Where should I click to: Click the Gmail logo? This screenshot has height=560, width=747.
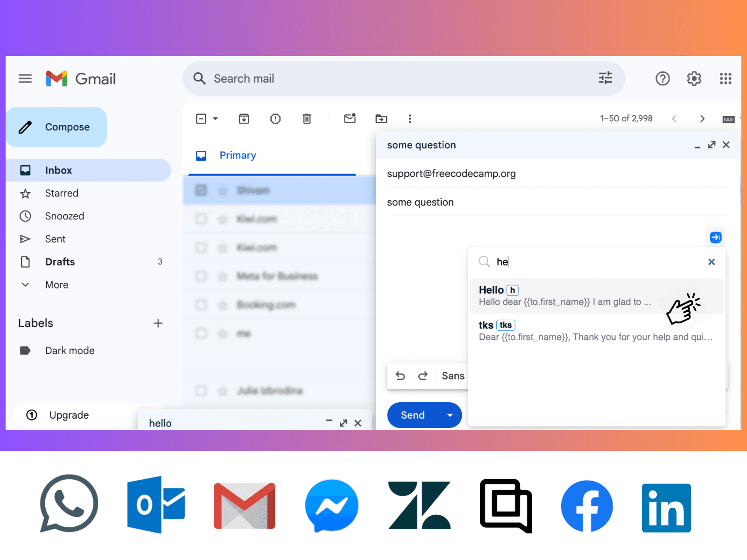click(x=81, y=78)
